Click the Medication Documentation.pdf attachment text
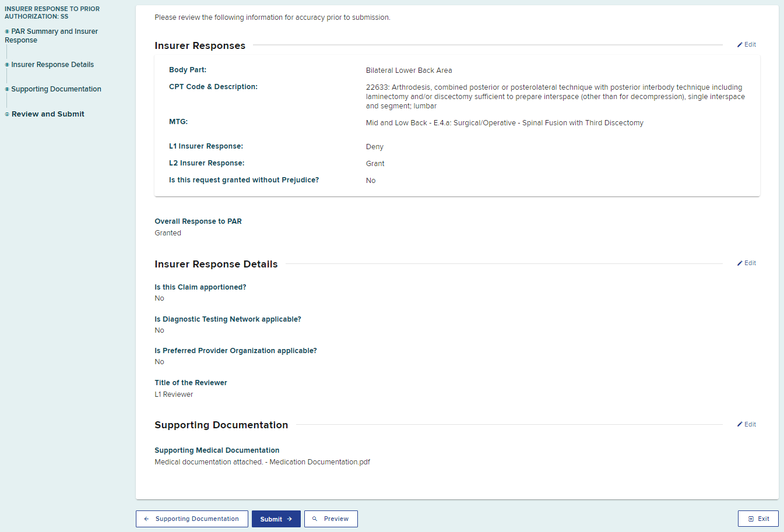The image size is (784, 532). click(x=319, y=462)
